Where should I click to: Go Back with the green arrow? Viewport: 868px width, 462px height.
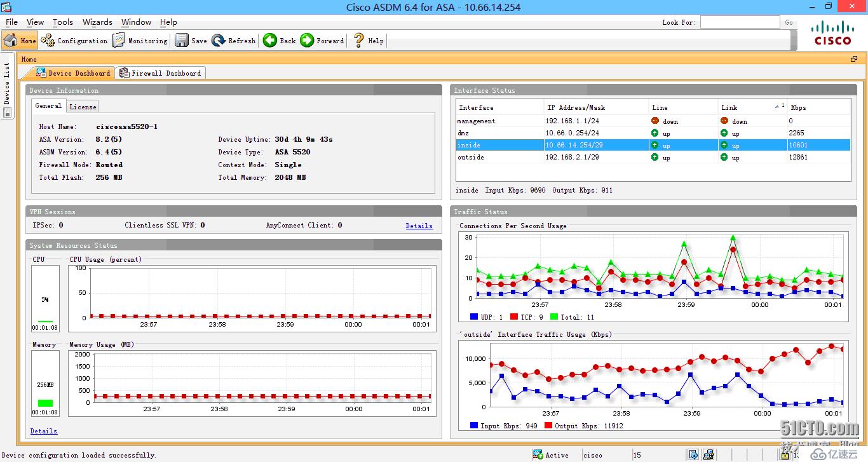[280, 41]
